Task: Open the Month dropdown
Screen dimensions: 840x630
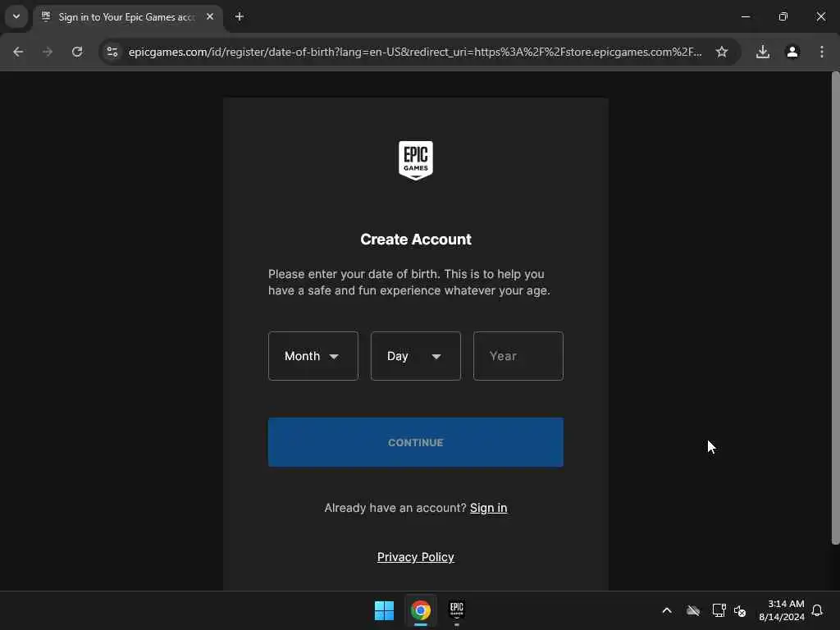Action: tap(313, 356)
